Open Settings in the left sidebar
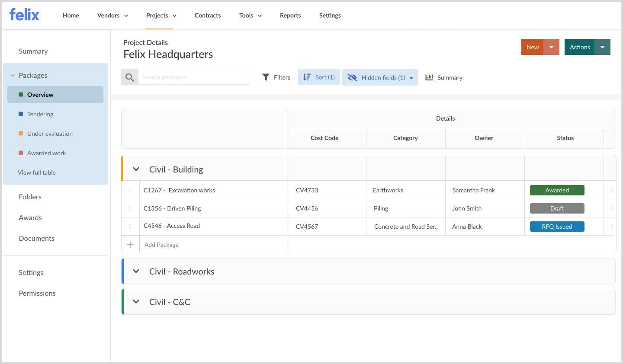 click(31, 272)
